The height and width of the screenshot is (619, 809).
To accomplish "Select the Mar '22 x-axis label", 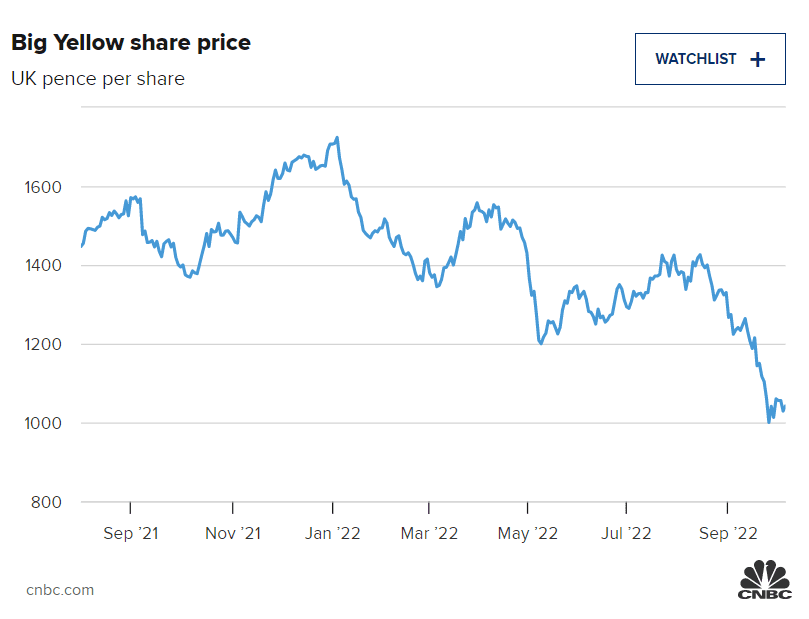I will point(429,534).
